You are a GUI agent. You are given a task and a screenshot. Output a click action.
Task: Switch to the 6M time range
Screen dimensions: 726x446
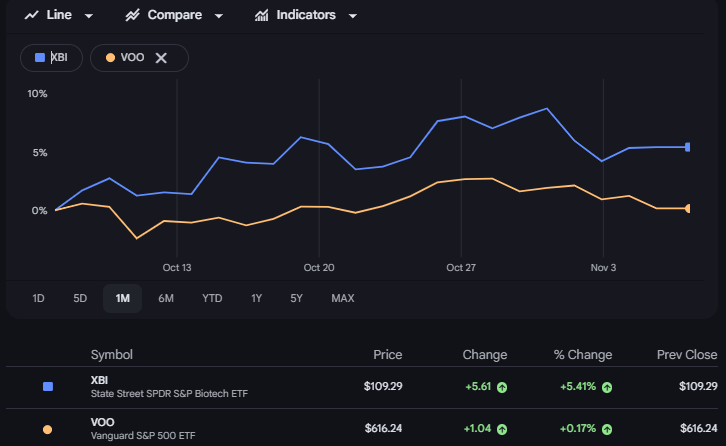pyautogui.click(x=166, y=298)
